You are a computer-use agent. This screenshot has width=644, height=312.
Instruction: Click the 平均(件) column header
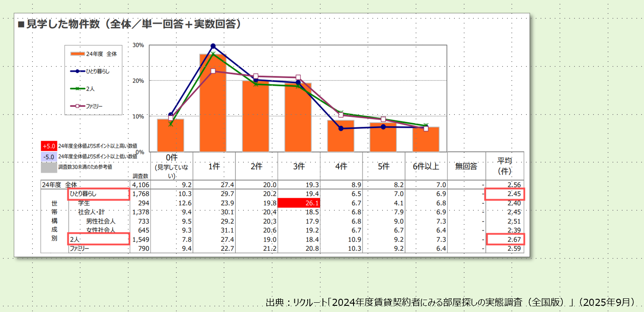(x=505, y=166)
